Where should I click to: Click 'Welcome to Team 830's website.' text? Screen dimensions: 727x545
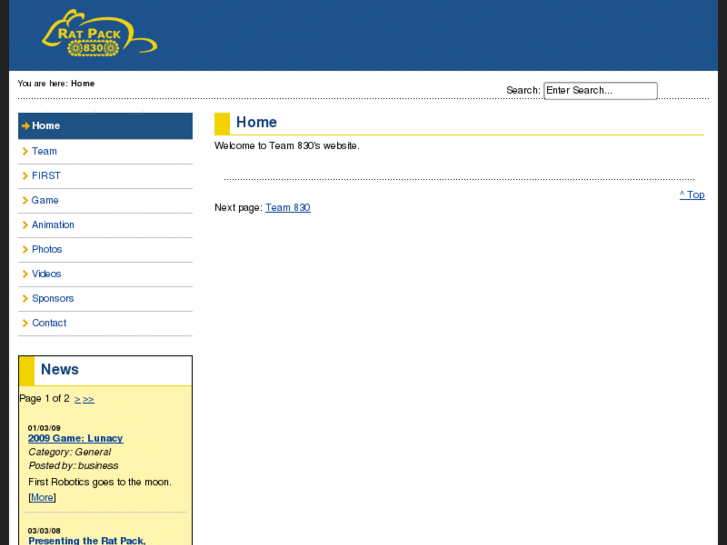tap(287, 146)
